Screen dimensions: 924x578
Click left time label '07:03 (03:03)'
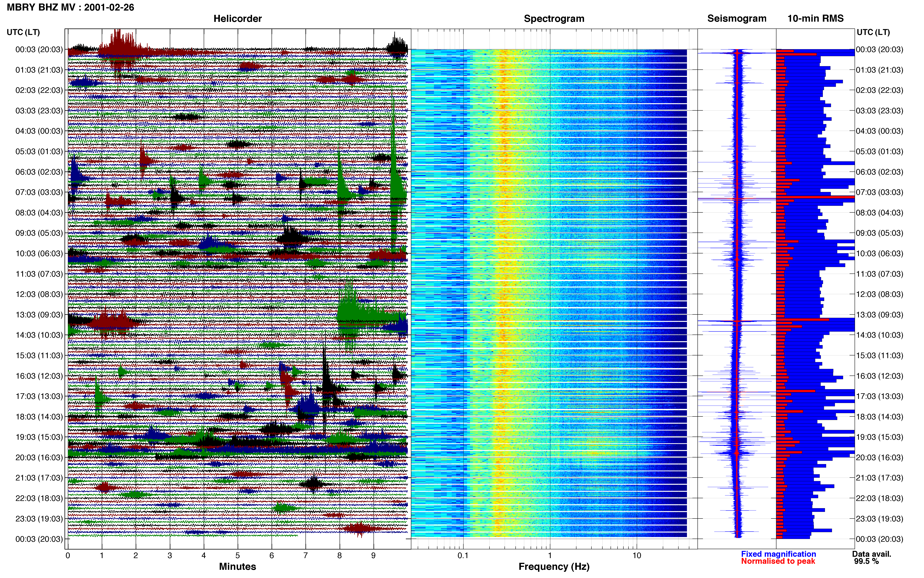(39, 192)
